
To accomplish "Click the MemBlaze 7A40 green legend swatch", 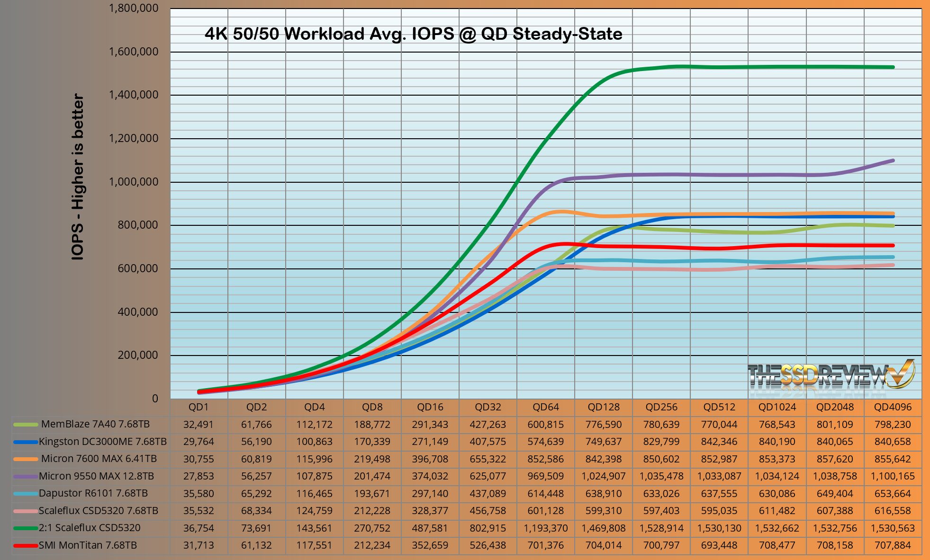I will (26, 425).
